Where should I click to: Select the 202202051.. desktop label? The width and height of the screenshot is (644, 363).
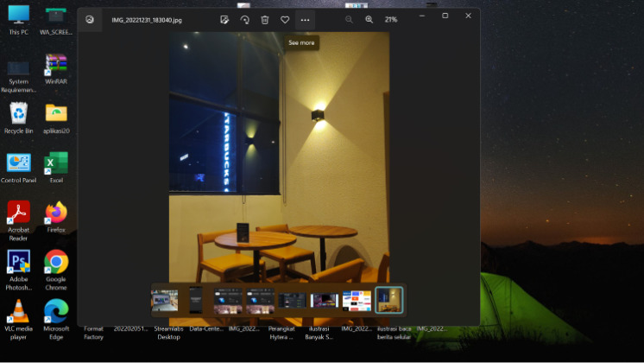[131, 329]
